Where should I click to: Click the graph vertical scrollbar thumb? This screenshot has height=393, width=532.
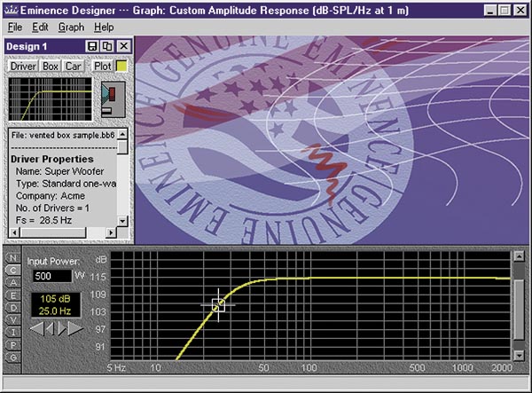click(519, 310)
